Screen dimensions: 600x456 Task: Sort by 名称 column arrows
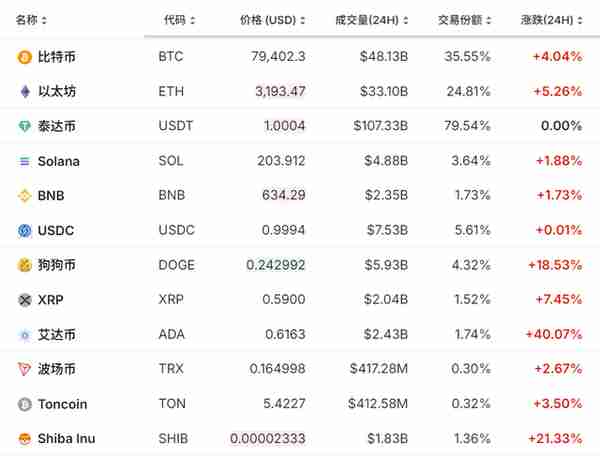[44, 20]
